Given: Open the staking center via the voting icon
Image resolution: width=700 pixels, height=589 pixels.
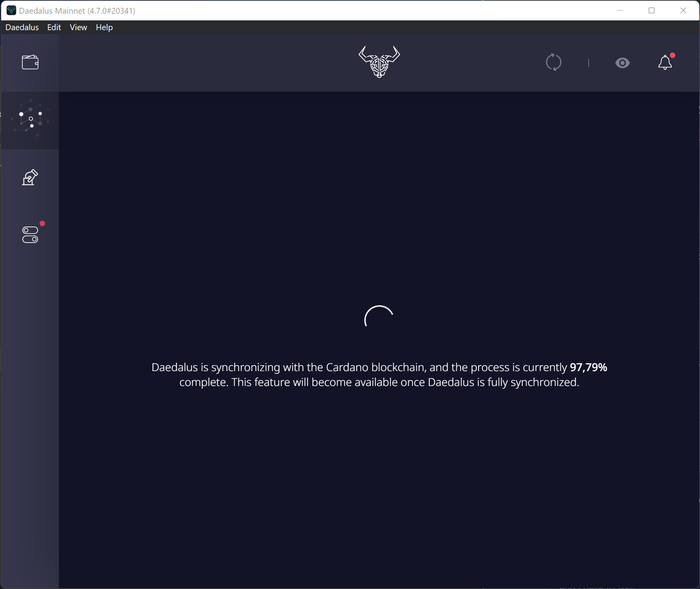Looking at the screenshot, I should coord(30,177).
